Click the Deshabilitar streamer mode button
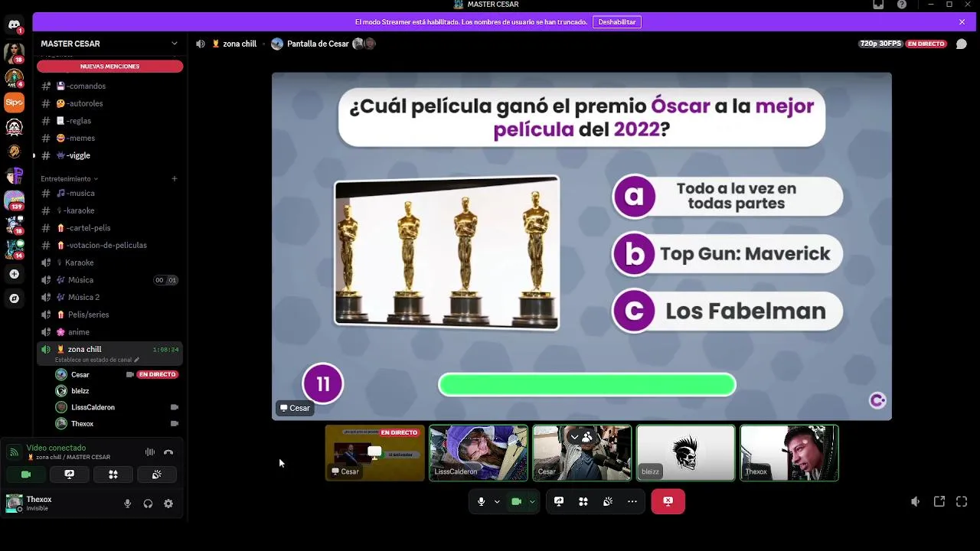Image resolution: width=980 pixels, height=551 pixels. 616,22
